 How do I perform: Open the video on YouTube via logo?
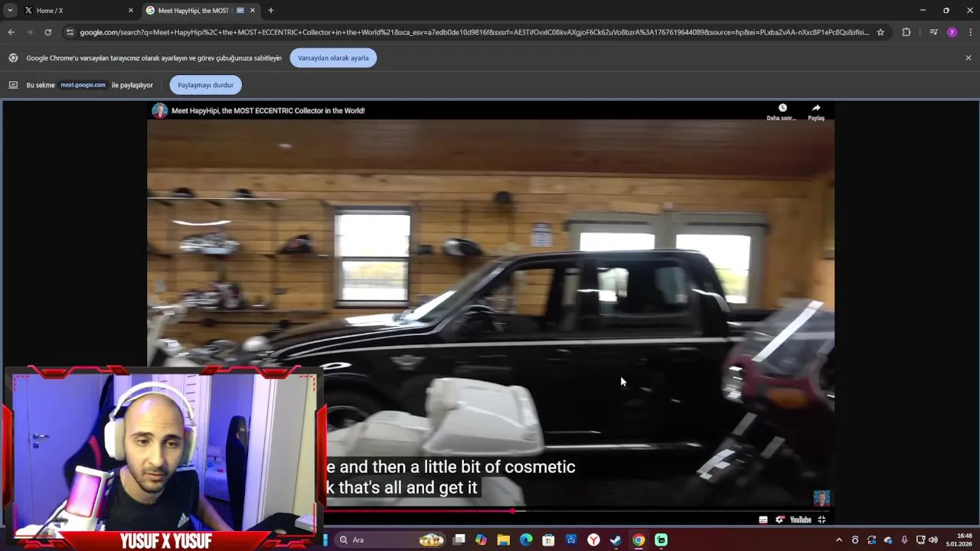(x=800, y=520)
